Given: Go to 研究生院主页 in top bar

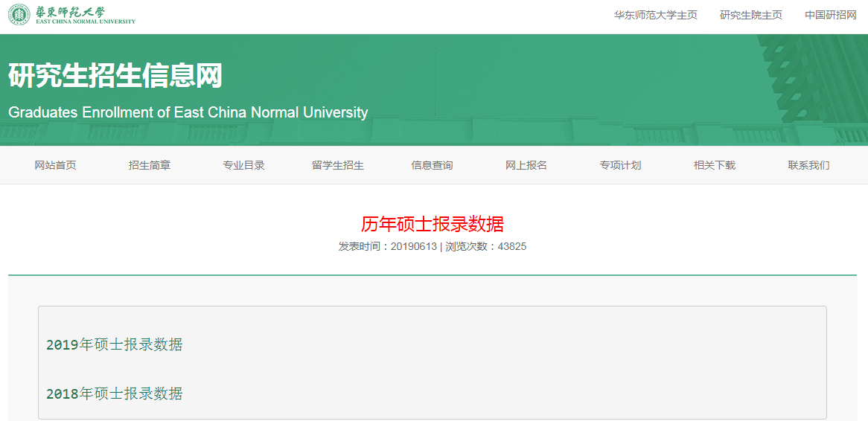Looking at the screenshot, I should point(750,15).
